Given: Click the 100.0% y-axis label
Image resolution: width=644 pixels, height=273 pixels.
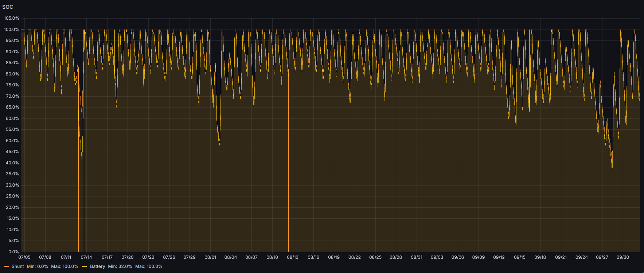Looking at the screenshot, I should [x=11, y=30].
